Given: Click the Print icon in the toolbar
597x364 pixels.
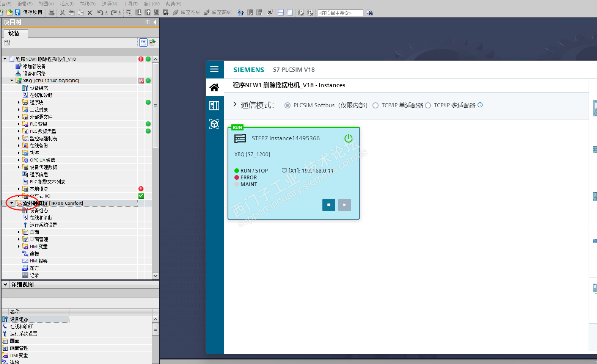Looking at the screenshot, I should pos(52,13).
